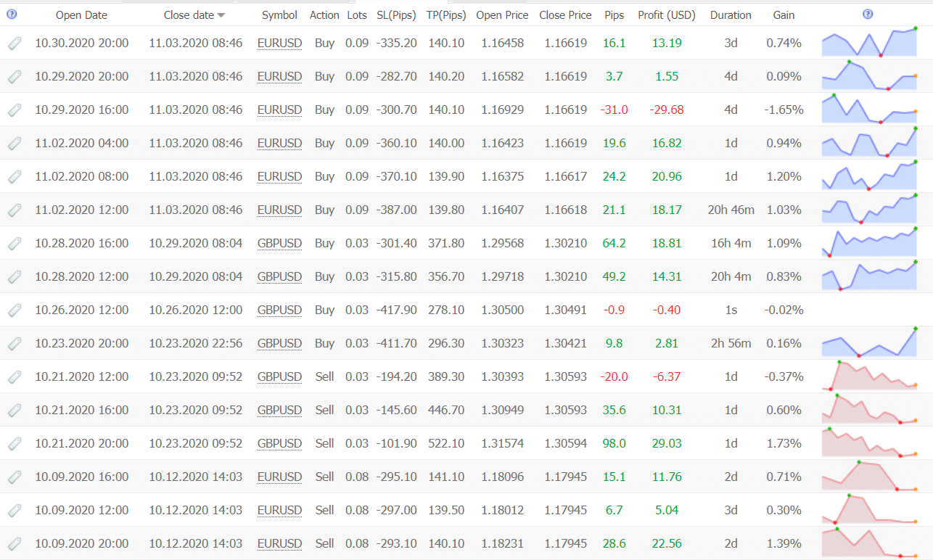Open the paperclip icon for trade opened 10.29.2020 16:00

point(15,110)
